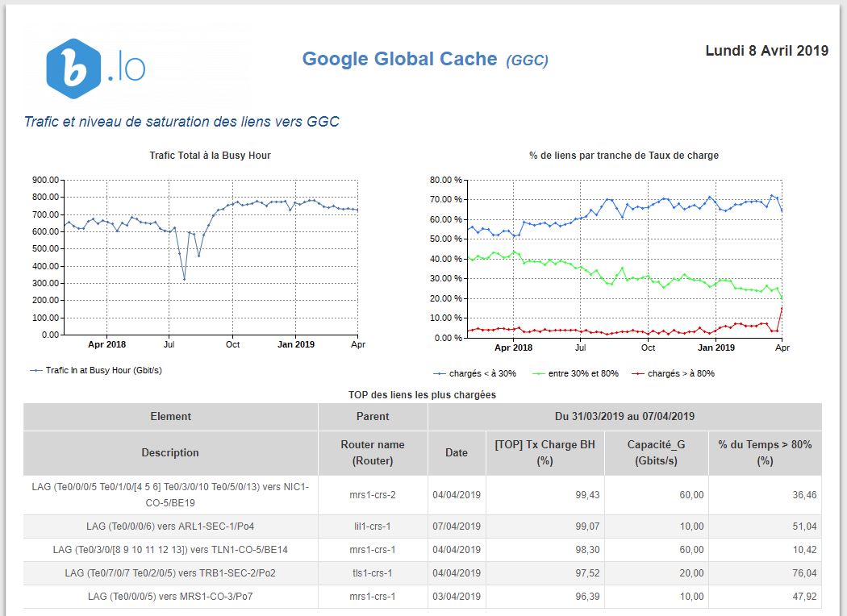Screen dimensions: 847x616
Task: Click the date 04/04/2019 in the tls1-crs-1 row
Action: coord(457,572)
